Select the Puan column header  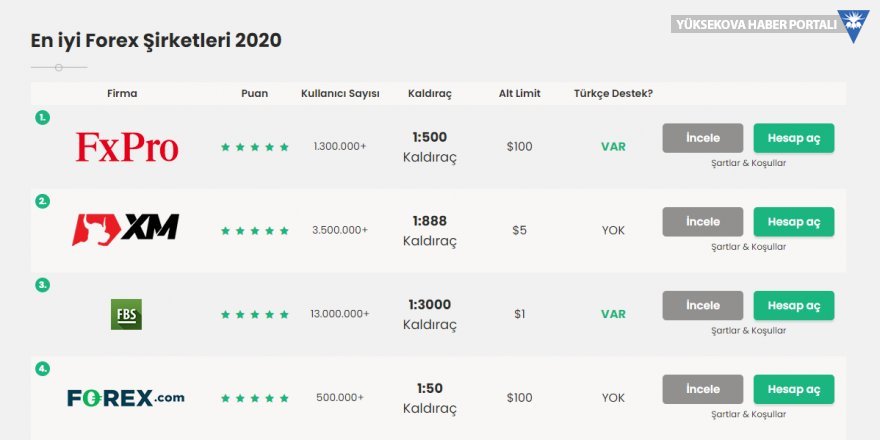(x=254, y=94)
